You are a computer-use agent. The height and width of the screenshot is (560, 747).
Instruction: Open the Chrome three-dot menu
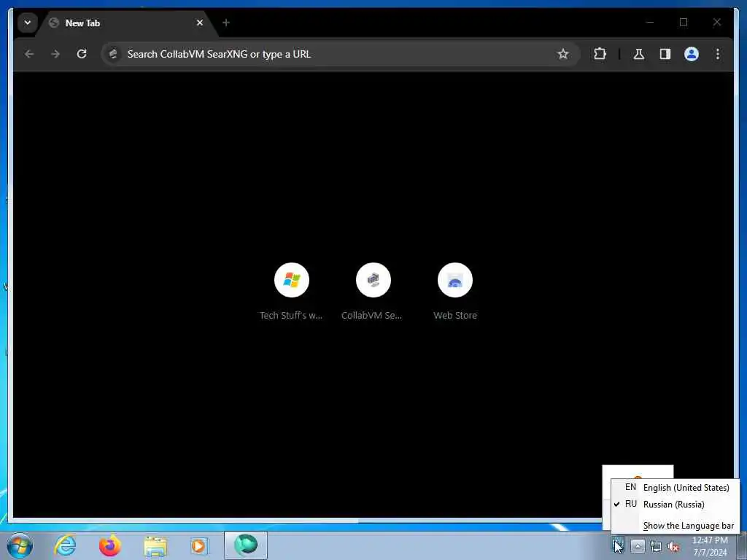(718, 54)
